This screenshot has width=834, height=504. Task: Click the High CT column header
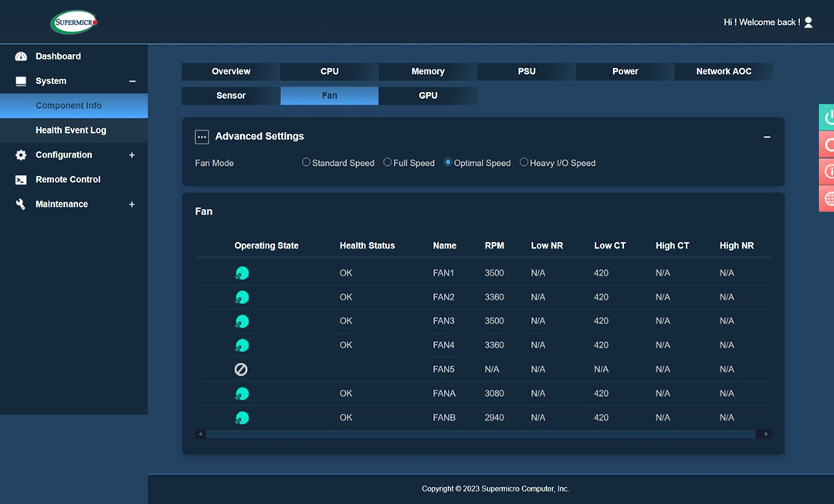[x=673, y=245]
